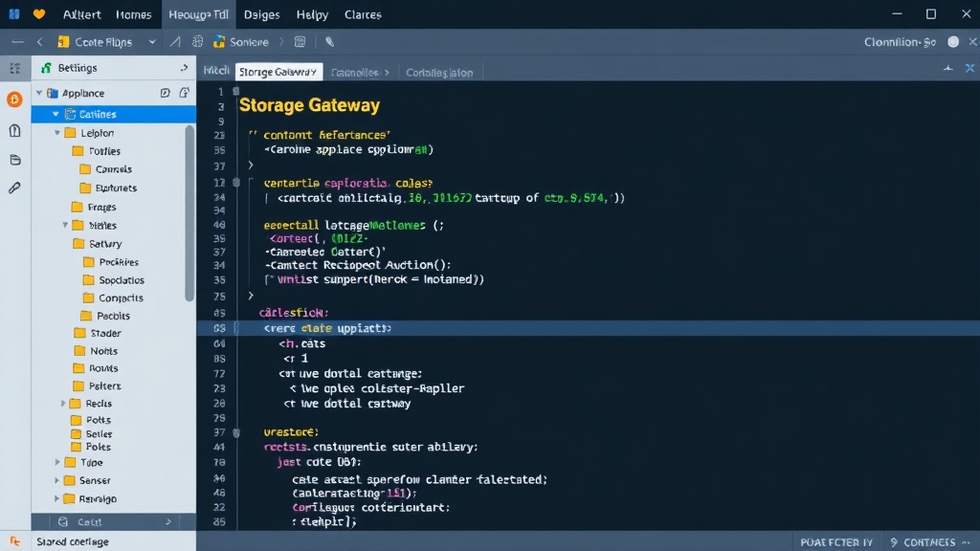
Task: Click the first icon right of Applance
Action: pos(165,93)
